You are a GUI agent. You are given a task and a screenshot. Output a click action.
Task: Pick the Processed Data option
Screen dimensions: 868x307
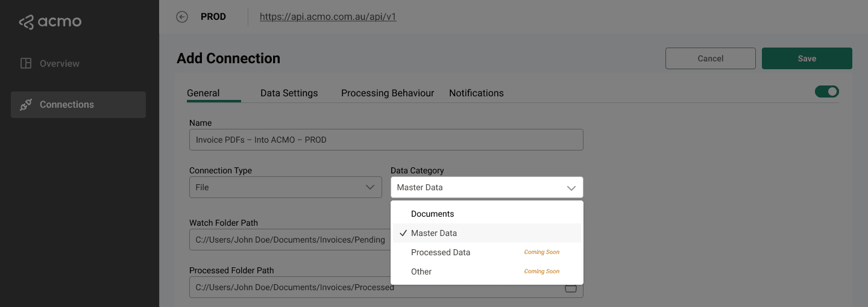pyautogui.click(x=487, y=252)
